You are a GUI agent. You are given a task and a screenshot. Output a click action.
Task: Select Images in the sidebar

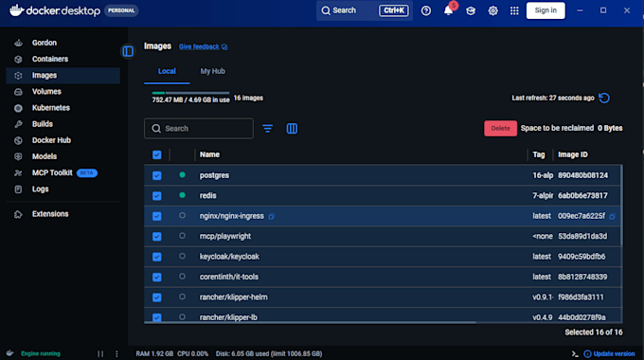coord(63,75)
